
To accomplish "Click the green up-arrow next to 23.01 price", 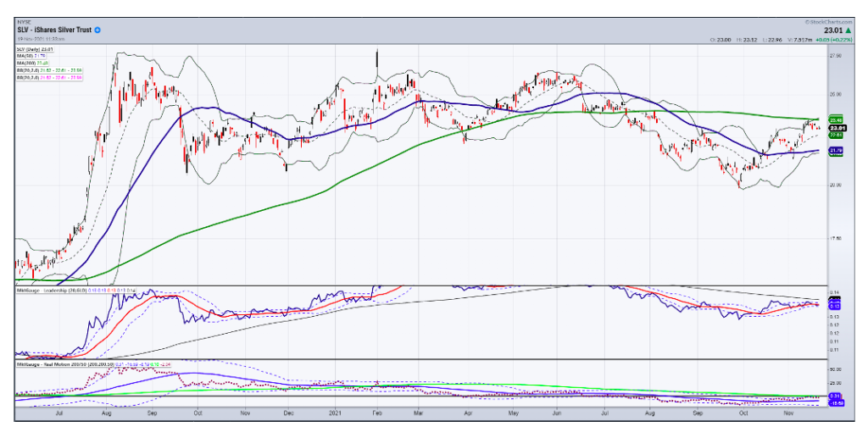I will (x=848, y=31).
